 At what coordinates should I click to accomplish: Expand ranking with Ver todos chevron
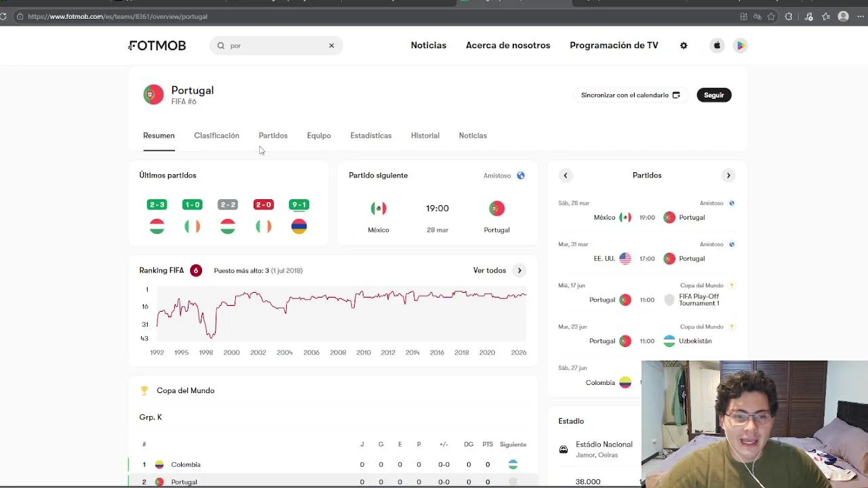click(519, 270)
